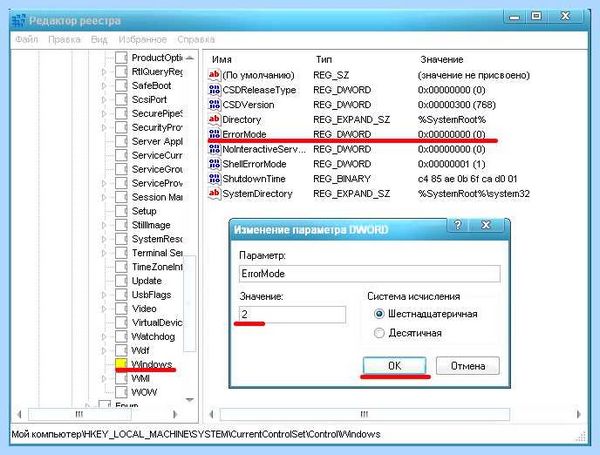Click the Setup folder icon
The height and width of the screenshot is (455, 600).
point(121,211)
